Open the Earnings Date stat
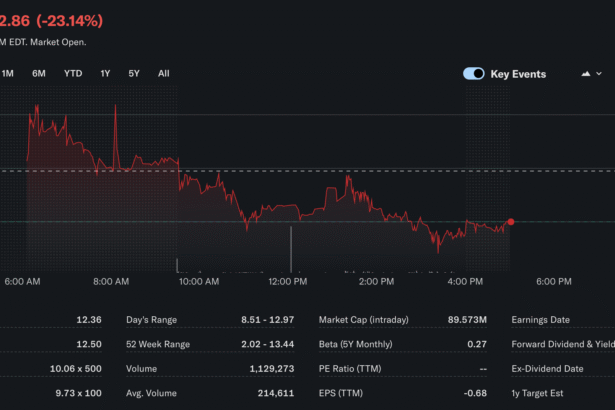 point(540,320)
